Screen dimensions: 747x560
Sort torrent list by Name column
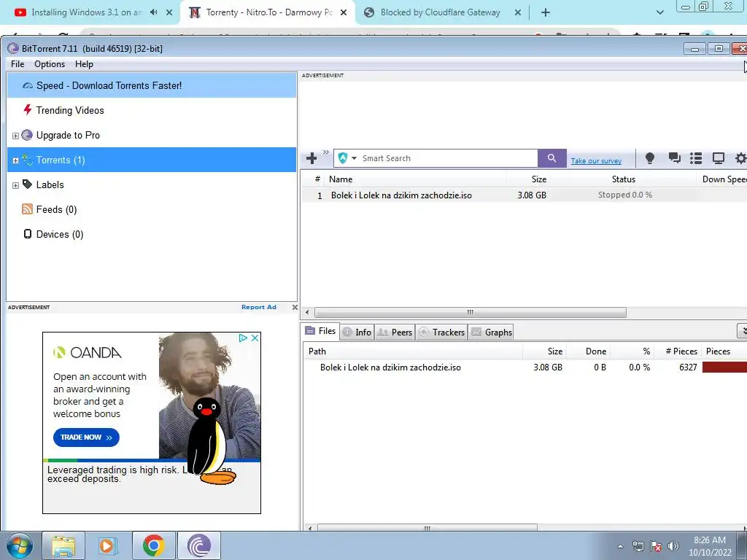tap(416, 179)
